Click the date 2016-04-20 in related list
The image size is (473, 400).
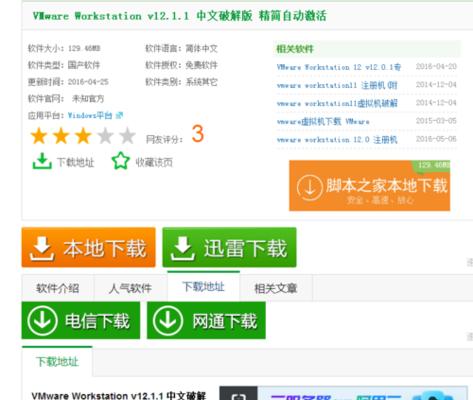(436, 66)
